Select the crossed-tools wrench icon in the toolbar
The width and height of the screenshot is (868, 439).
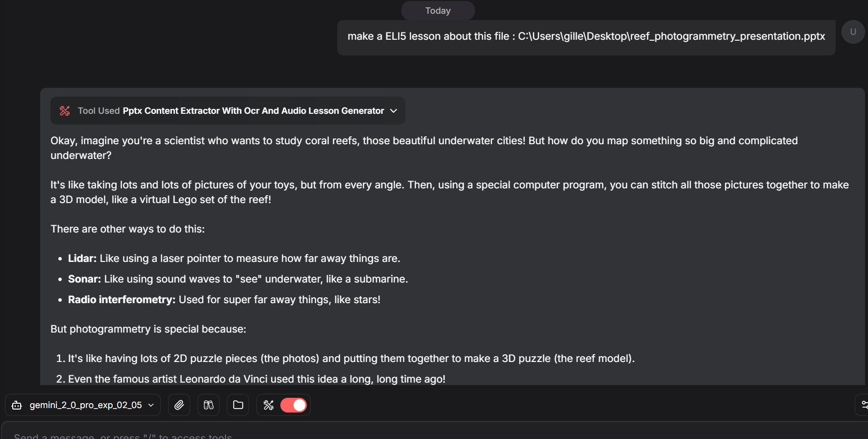pos(269,405)
